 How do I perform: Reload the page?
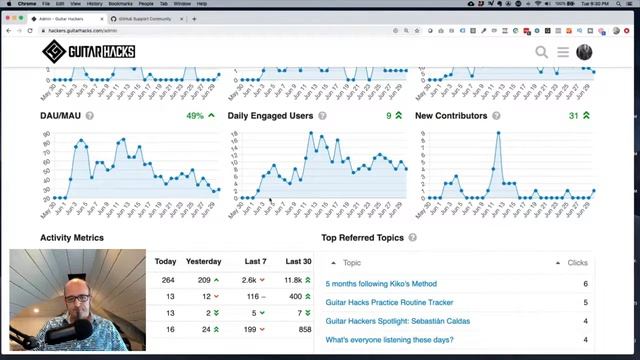(x=30, y=31)
